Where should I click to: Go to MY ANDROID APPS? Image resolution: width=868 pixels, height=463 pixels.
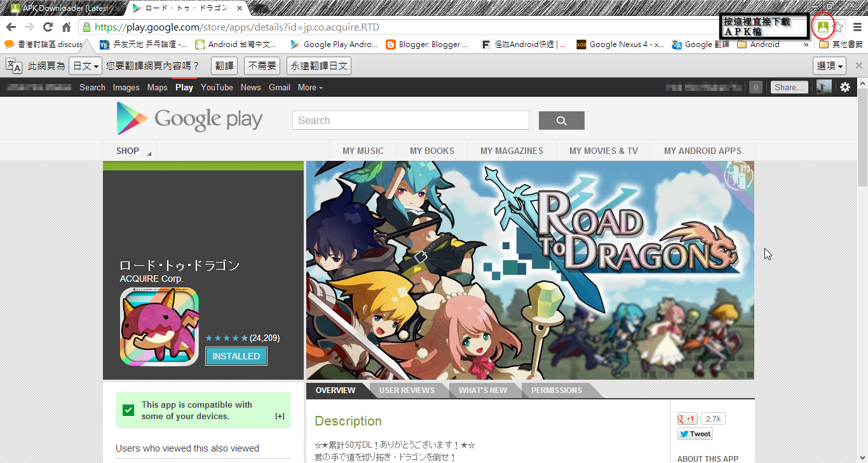tap(703, 151)
